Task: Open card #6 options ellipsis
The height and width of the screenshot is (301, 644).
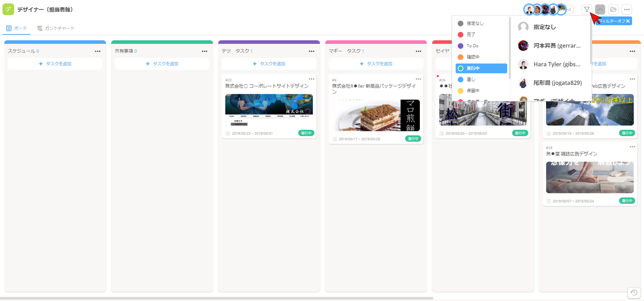Action: click(x=418, y=79)
